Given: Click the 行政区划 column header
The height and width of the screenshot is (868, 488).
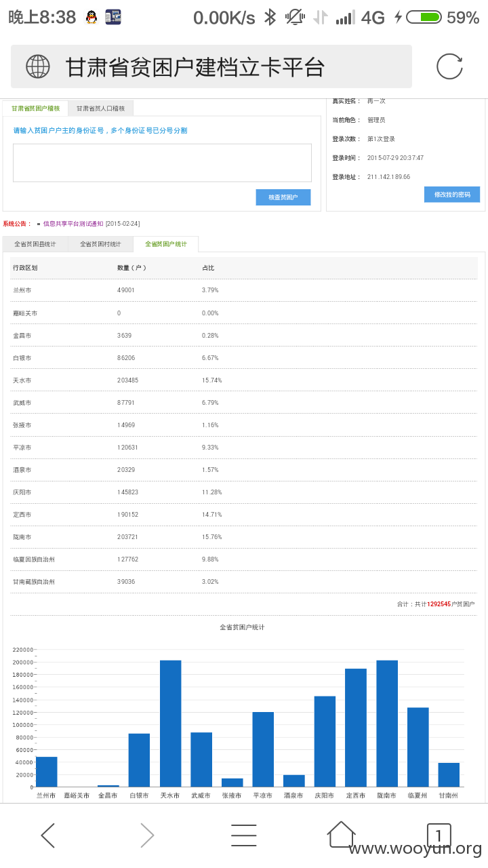Looking at the screenshot, I should point(25,268).
